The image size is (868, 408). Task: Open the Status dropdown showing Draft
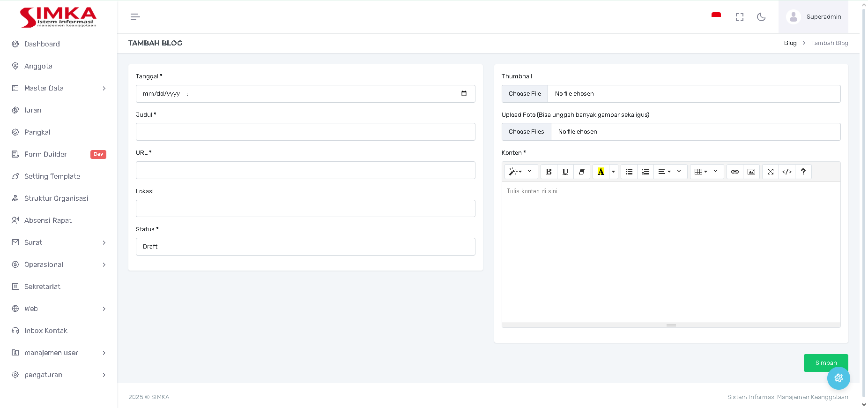click(305, 247)
